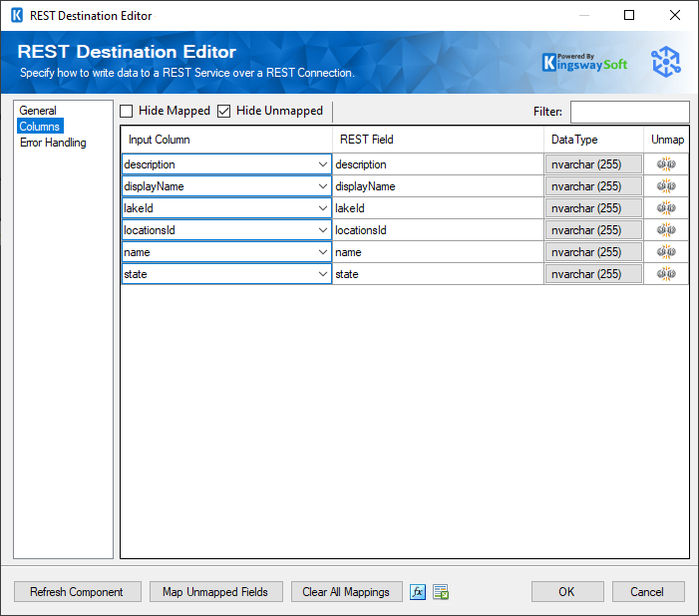Select the lakeId REST Field cell
The height and width of the screenshot is (616, 699).
point(438,207)
